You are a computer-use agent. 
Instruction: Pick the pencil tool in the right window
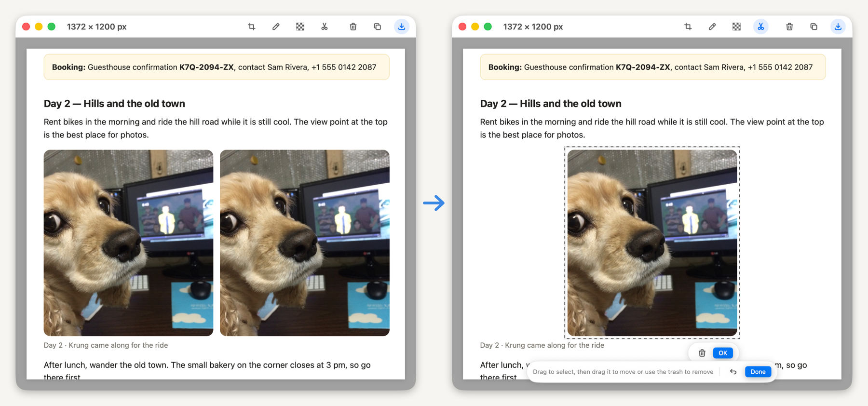712,27
